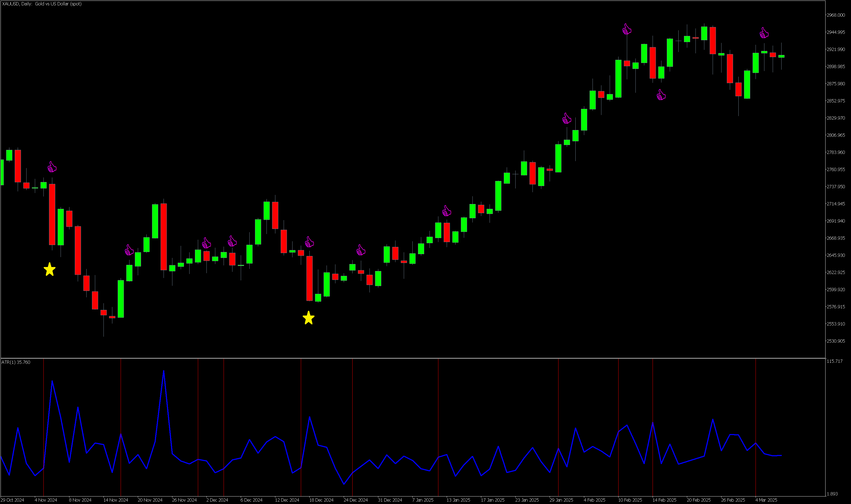851x504 pixels.
Task: Click the 2829.970 price axis label
Action: (x=836, y=118)
